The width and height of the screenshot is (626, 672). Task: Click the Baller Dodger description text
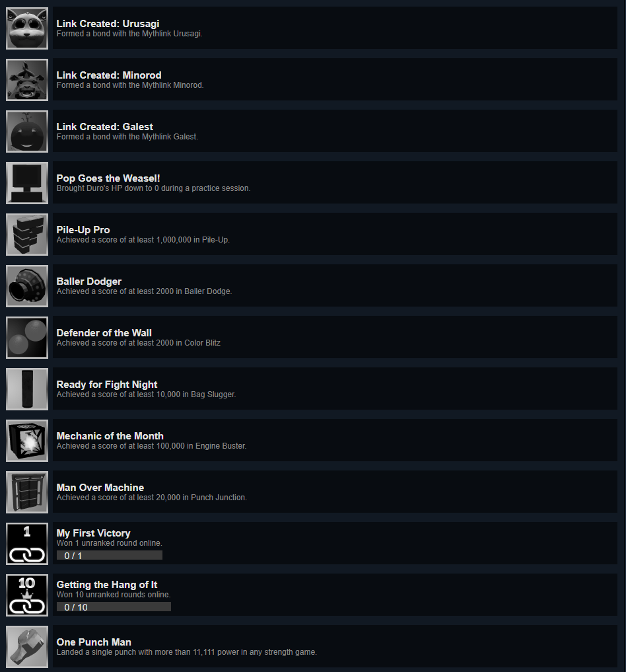145,291
